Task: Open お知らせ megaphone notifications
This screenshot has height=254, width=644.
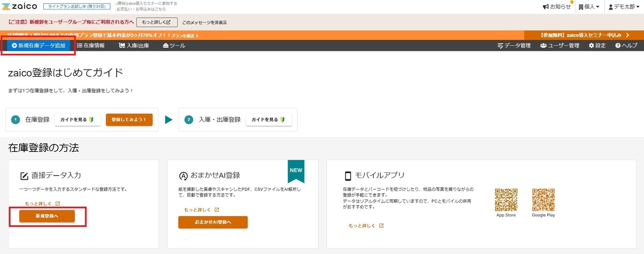Action: point(557,7)
